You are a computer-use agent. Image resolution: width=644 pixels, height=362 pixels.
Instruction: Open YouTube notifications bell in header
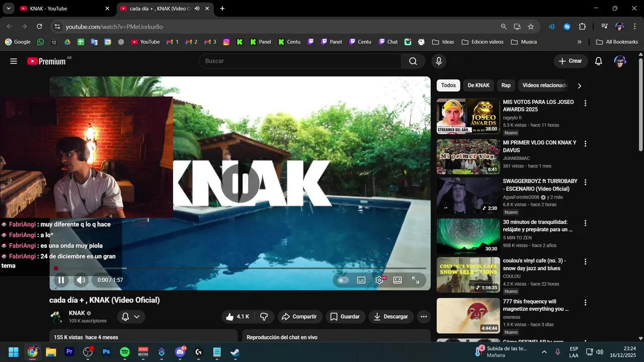[598, 61]
